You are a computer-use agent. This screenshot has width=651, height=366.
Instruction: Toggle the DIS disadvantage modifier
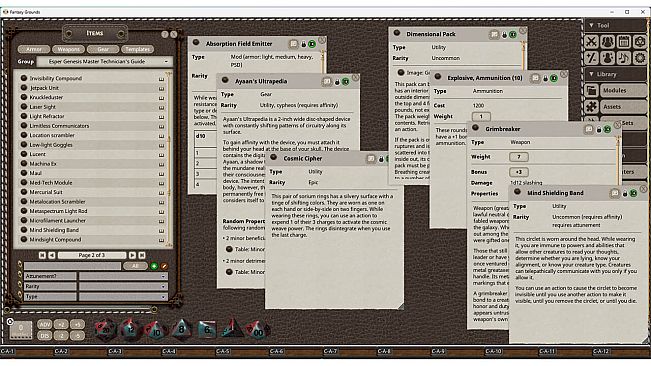[44, 335]
